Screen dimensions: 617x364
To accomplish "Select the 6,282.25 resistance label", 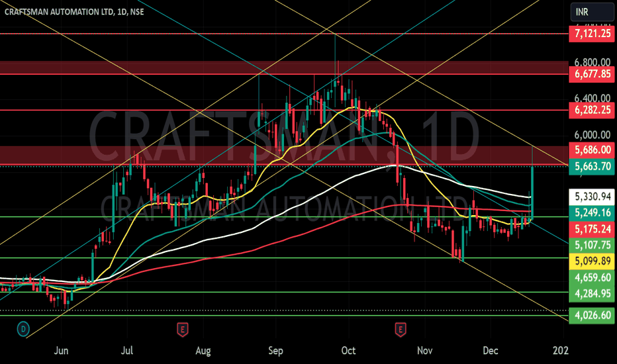I will (592, 110).
